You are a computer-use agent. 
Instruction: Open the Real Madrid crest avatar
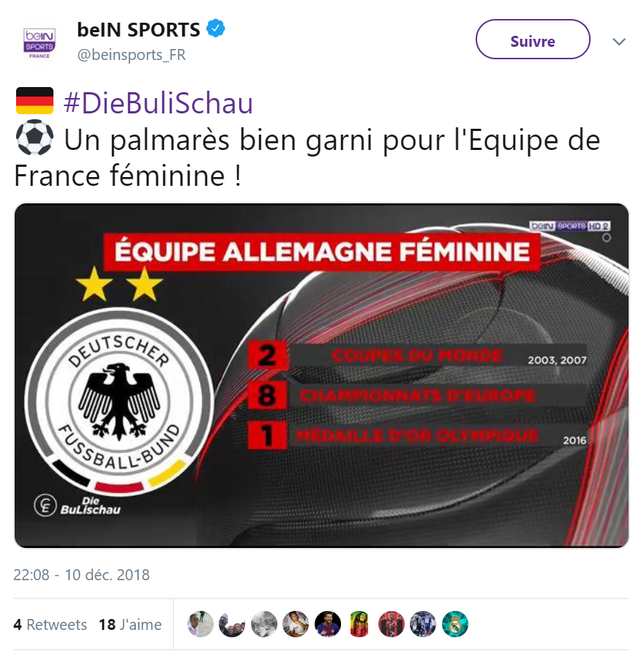455,624
